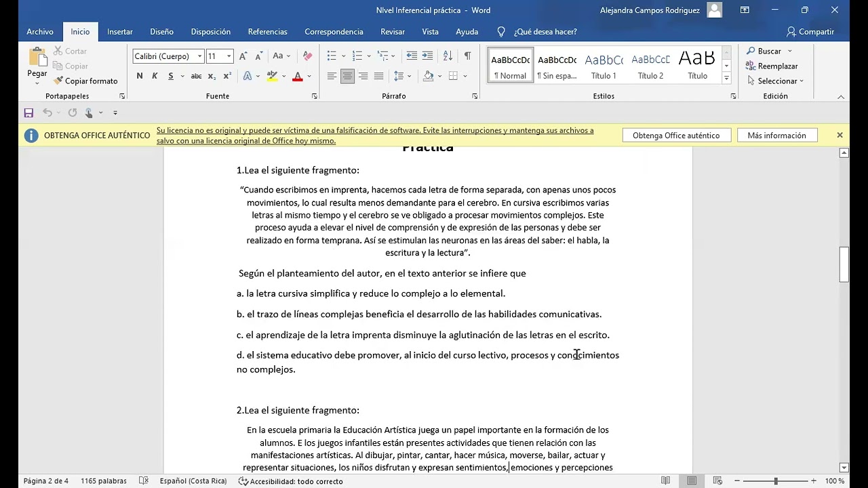
Task: Toggle underline formatting (S)
Action: point(171,76)
